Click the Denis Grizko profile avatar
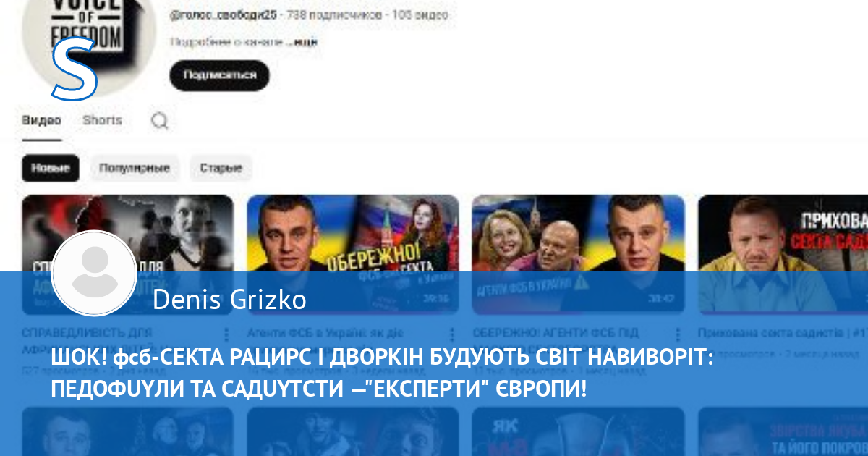This screenshot has height=456, width=868. (94, 273)
